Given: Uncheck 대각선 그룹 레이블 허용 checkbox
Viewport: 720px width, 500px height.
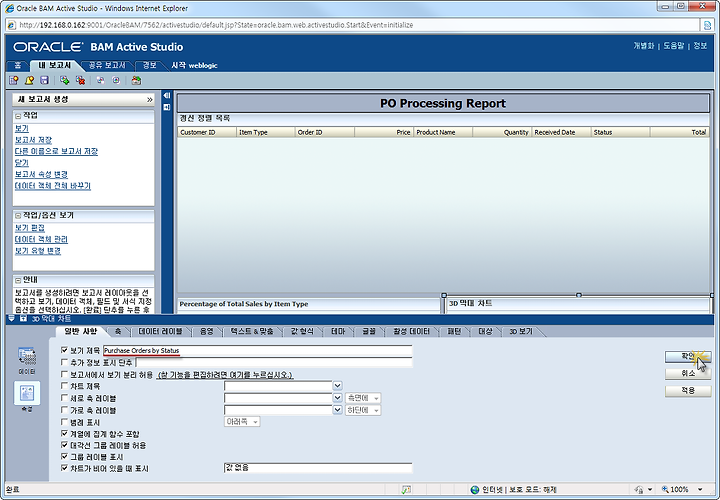Looking at the screenshot, I should tap(64, 444).
